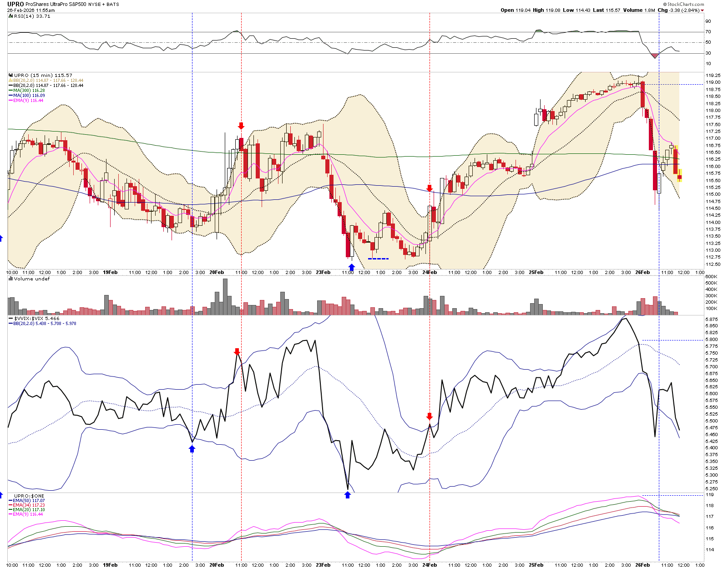Screen dimensions: 728x569
Task: Click the red down arrow above 20Feb candle
Action: (x=241, y=126)
